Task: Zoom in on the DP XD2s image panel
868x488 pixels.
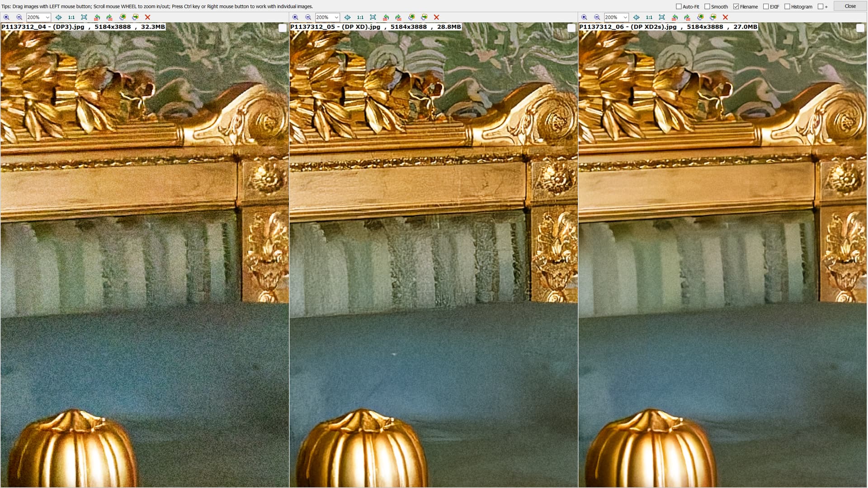Action: pyautogui.click(x=584, y=17)
